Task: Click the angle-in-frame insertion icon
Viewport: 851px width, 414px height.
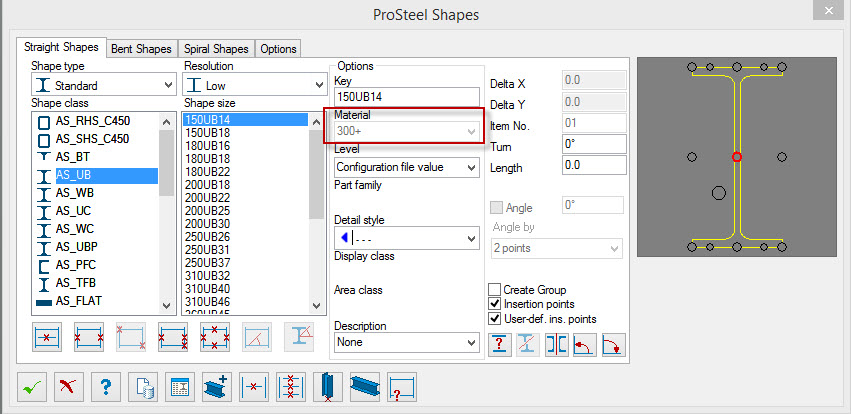Action: [257, 337]
